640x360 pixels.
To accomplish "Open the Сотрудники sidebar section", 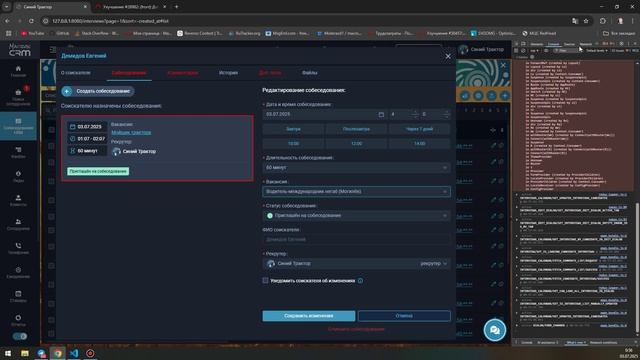I will click(18, 224).
